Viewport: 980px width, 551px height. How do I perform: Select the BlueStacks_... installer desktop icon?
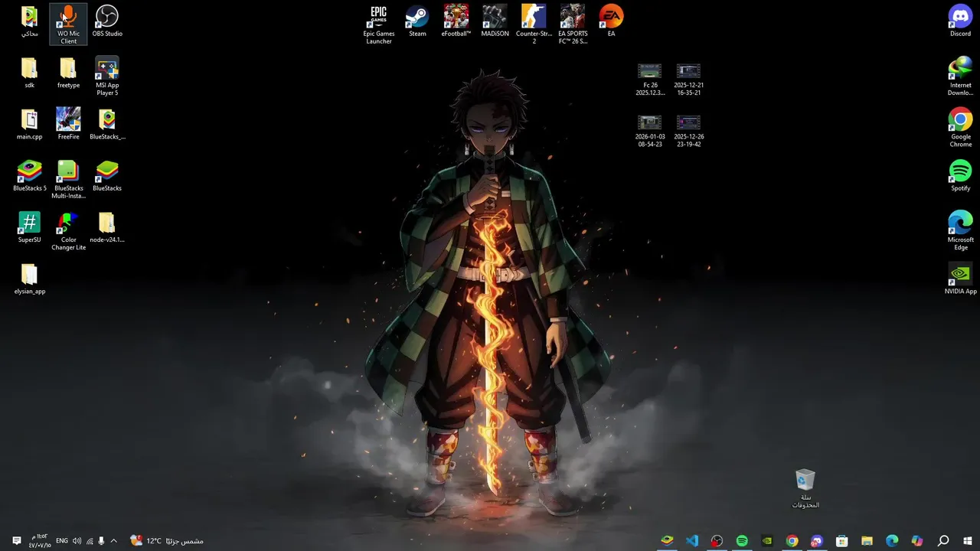(107, 124)
